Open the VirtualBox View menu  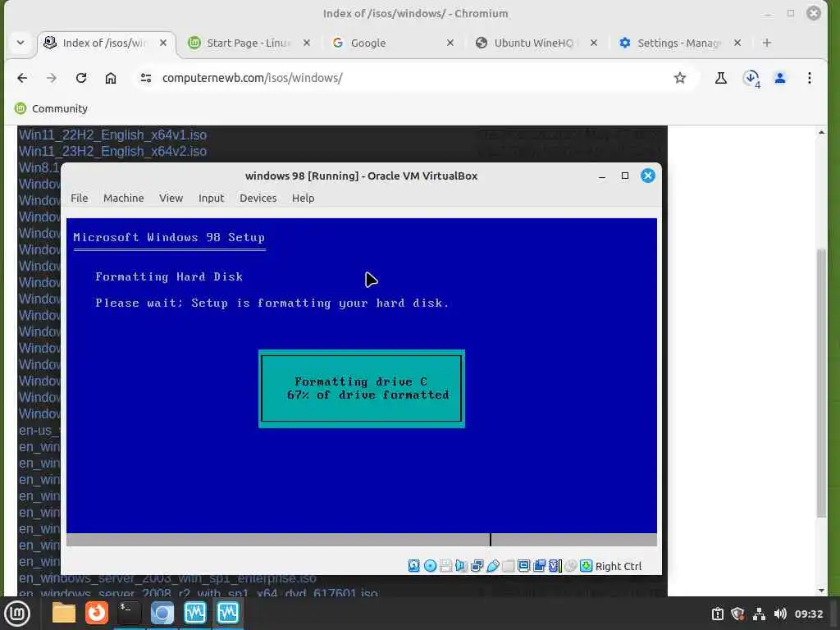coord(171,199)
